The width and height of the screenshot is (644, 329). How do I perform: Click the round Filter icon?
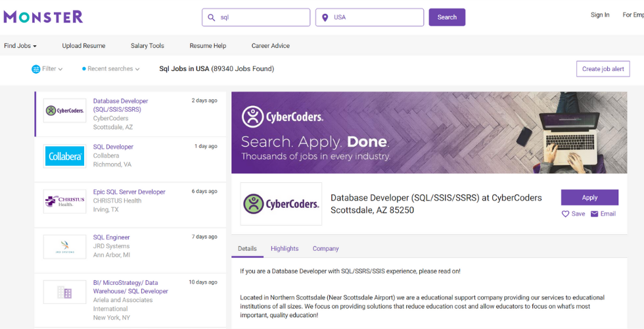click(x=35, y=69)
